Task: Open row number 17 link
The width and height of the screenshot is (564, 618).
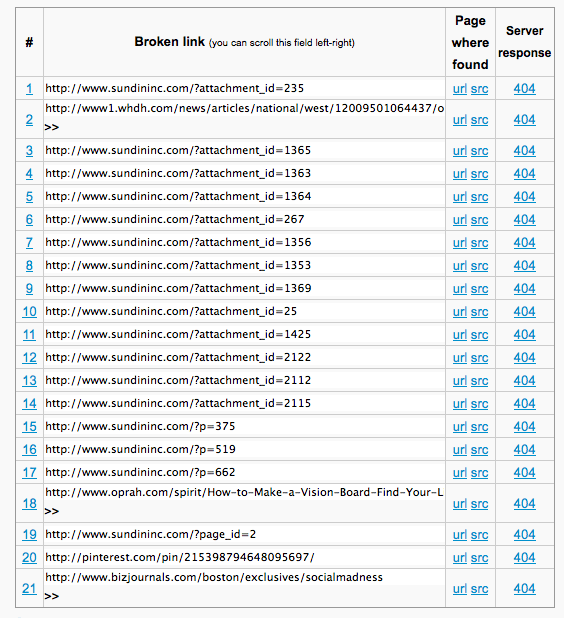Action: pos(29,473)
